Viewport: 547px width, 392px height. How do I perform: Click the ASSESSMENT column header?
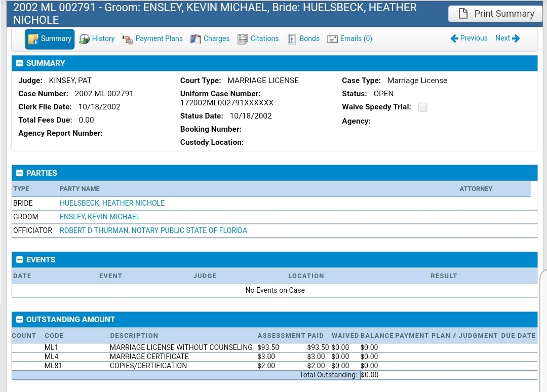pos(282,335)
